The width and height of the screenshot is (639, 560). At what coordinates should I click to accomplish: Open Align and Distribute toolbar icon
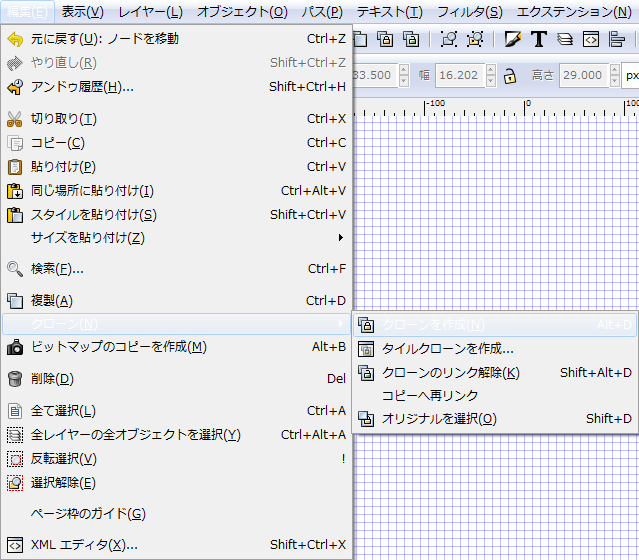coord(616,39)
